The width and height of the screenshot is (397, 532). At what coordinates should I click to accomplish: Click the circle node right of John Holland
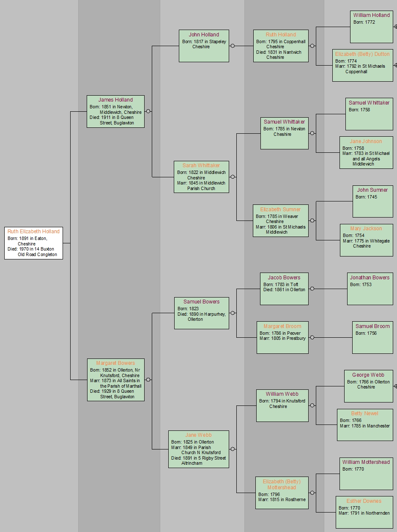(233, 46)
